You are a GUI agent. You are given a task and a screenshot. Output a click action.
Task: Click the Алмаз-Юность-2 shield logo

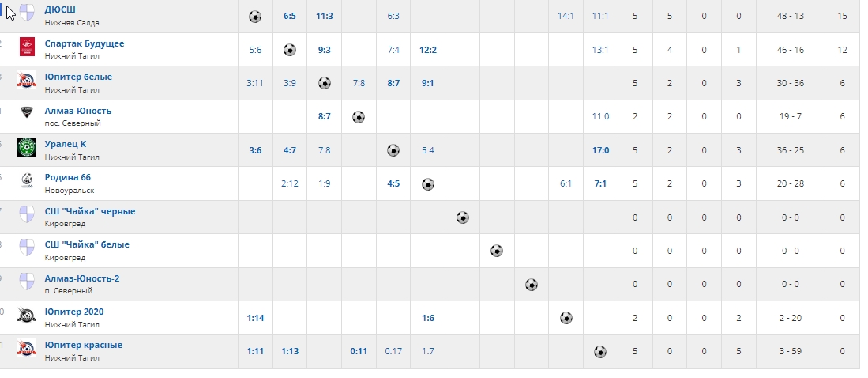[27, 282]
